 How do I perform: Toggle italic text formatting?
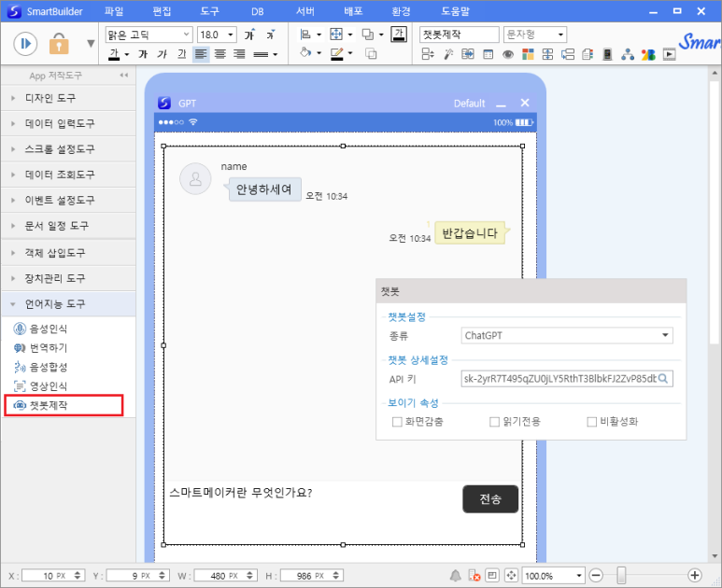coord(163,54)
